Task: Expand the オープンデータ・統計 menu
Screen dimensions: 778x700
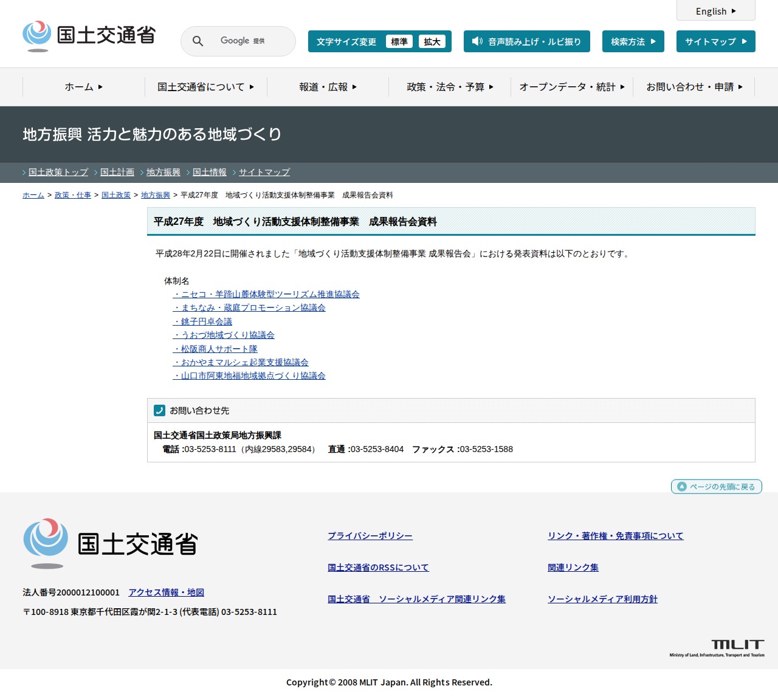Action: [x=571, y=87]
